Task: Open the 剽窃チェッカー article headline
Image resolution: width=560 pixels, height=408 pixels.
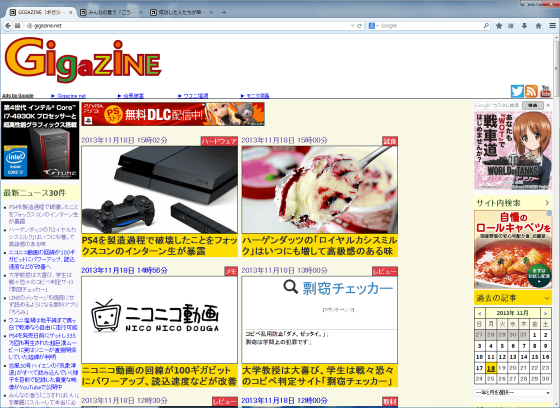Action: 320,375
